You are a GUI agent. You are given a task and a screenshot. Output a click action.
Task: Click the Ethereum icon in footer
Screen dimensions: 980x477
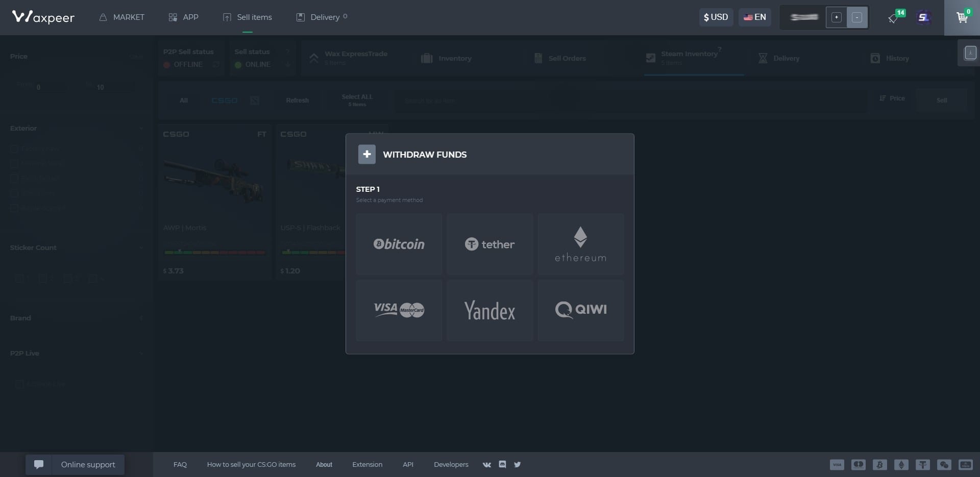click(901, 465)
